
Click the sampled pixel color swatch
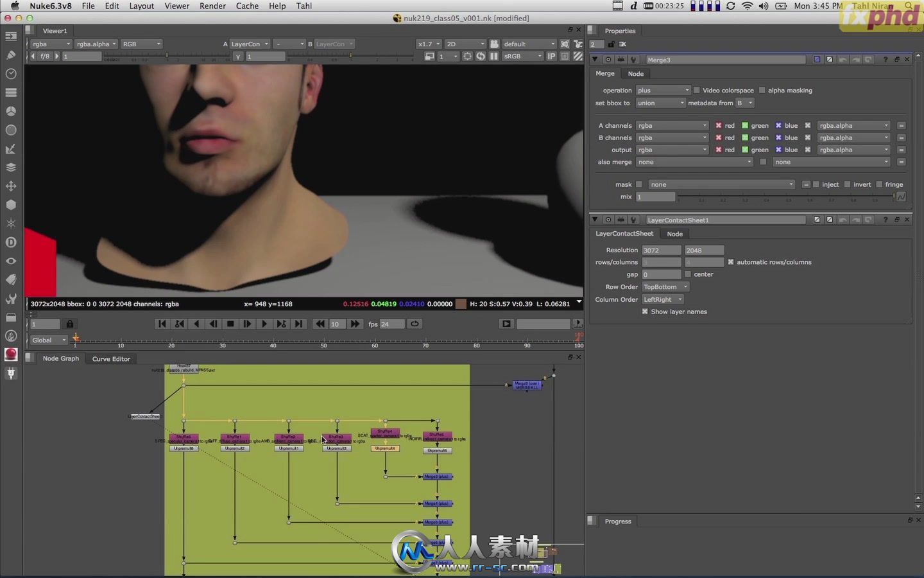[461, 304]
